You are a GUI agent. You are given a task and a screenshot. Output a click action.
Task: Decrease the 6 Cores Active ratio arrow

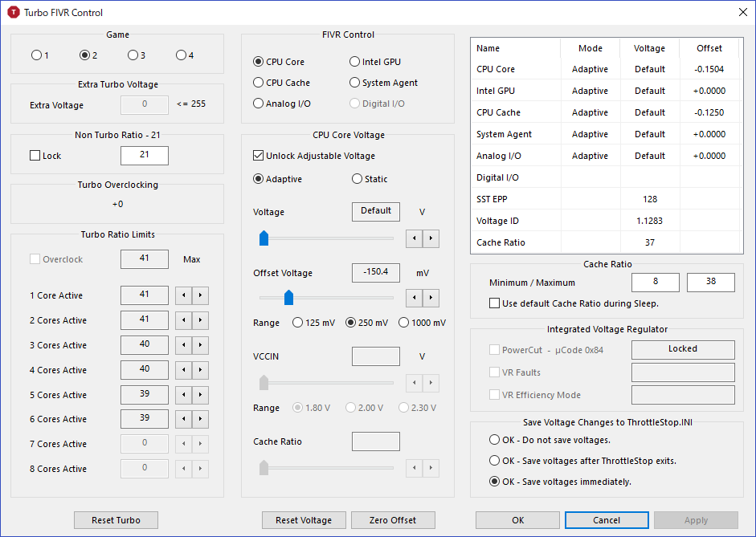click(184, 419)
